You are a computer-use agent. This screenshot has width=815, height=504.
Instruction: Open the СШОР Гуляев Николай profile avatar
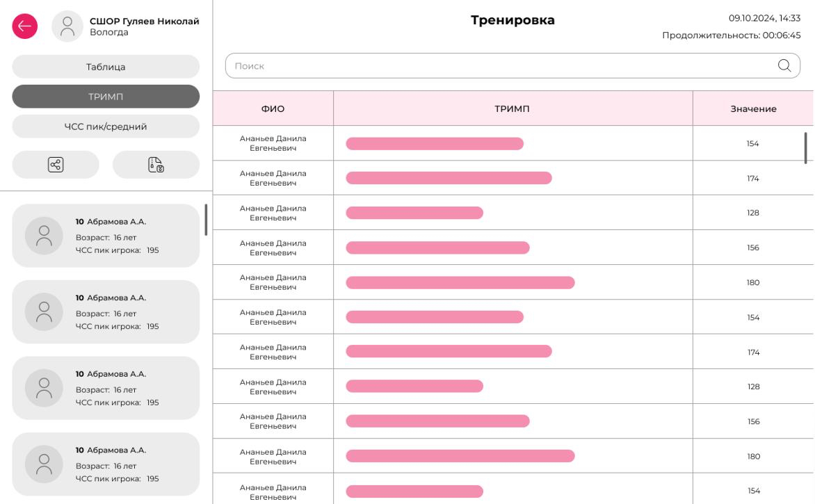click(67, 26)
